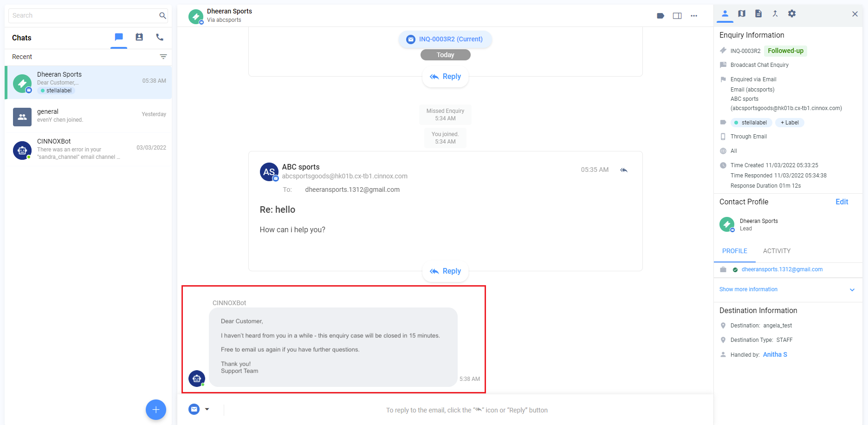Click the CINNOXBot robot avatar in list
868x425 pixels.
tap(22, 150)
